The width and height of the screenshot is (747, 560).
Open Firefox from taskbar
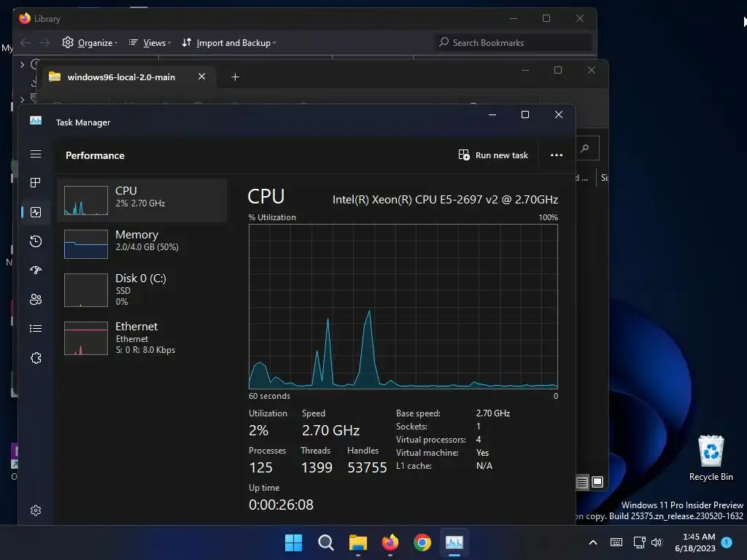pos(390,542)
